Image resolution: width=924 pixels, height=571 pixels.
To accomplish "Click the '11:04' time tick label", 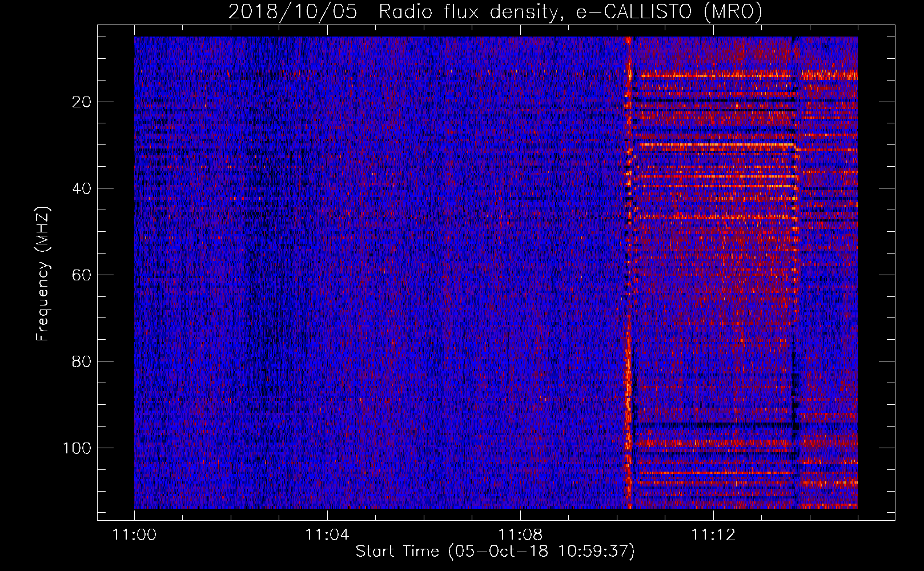I will click(x=327, y=535).
